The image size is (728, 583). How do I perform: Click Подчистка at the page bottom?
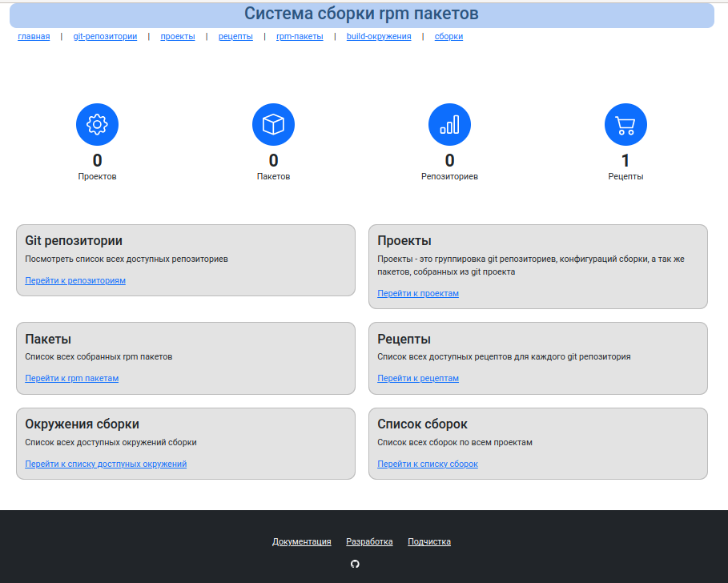pos(429,541)
